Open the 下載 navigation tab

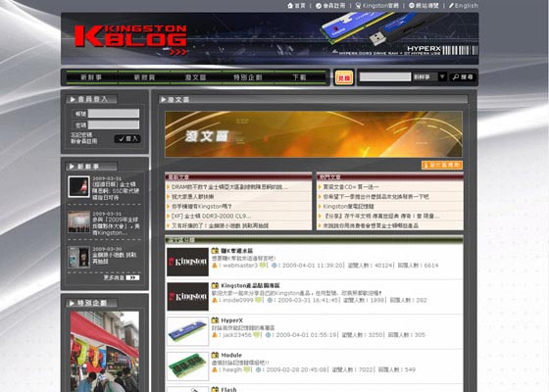pyautogui.click(x=299, y=77)
